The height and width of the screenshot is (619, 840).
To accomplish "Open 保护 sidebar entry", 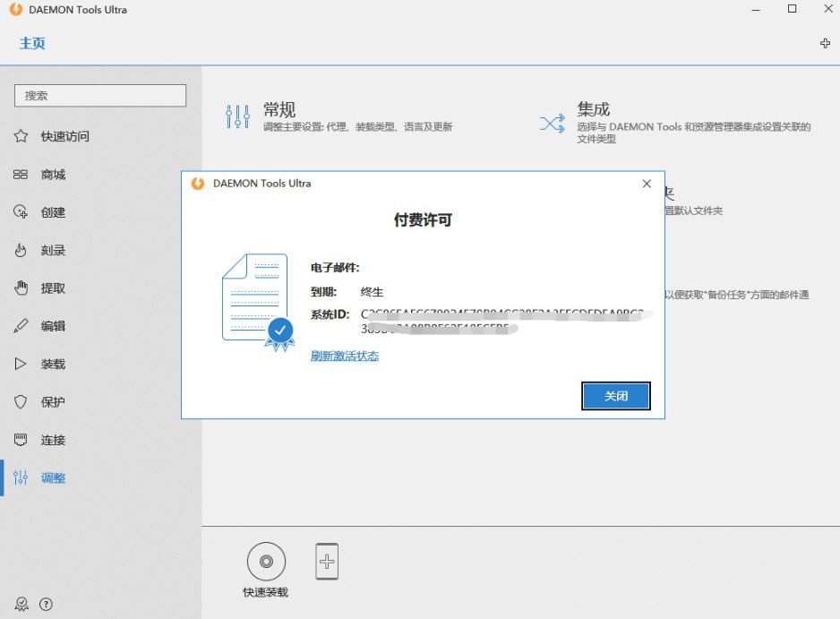I will coord(53,402).
